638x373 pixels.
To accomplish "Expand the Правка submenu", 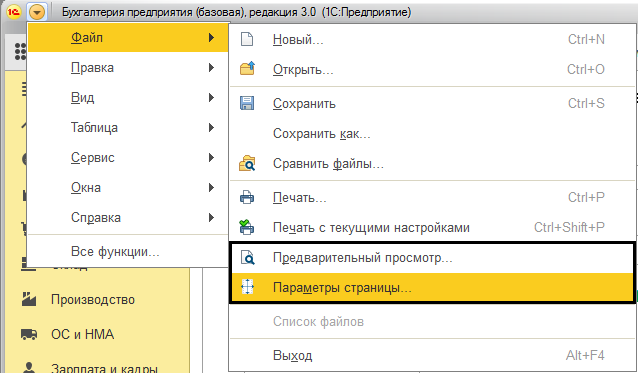I will click(127, 68).
